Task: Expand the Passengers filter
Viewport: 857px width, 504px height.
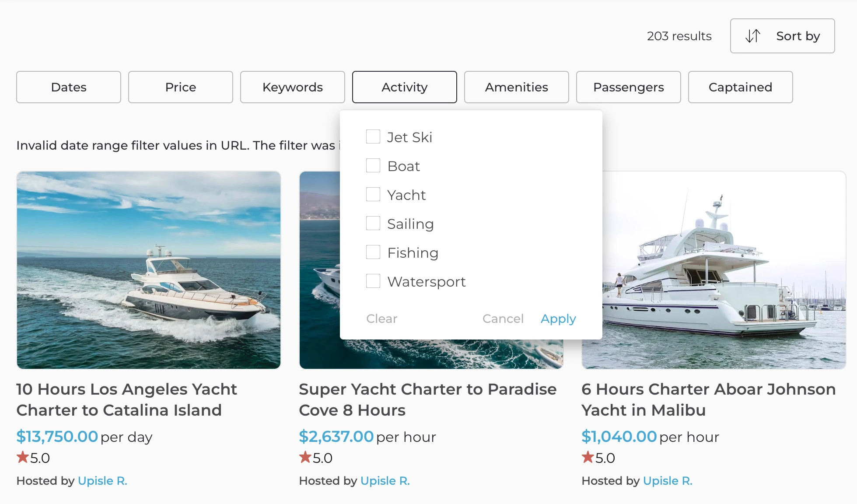Action: pyautogui.click(x=628, y=87)
